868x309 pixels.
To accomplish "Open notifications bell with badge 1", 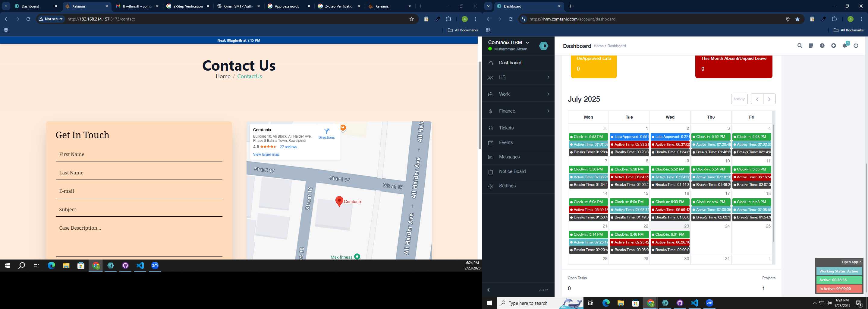I will tap(845, 45).
